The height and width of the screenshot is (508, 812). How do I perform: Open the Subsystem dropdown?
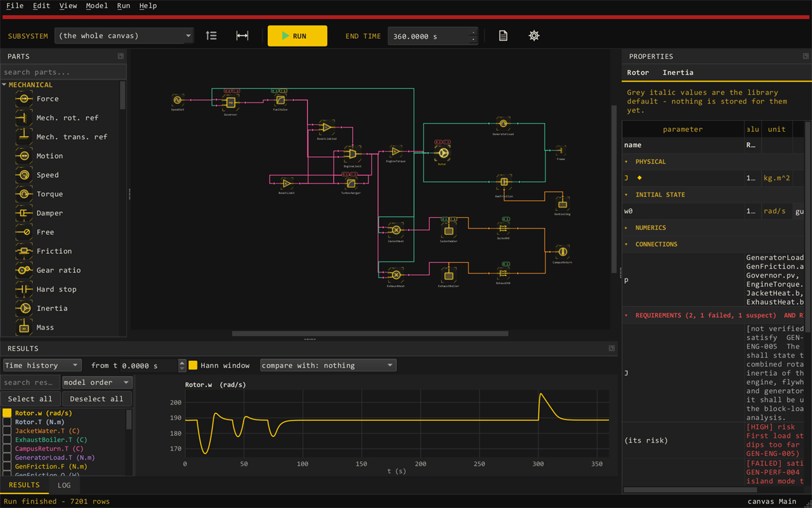coord(124,36)
